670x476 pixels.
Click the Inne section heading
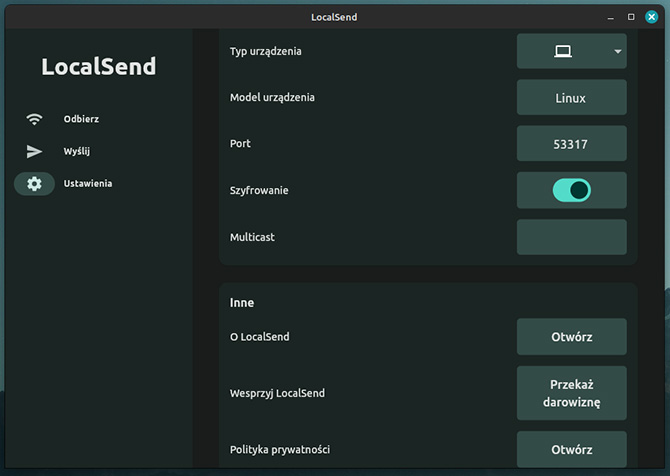[242, 303]
